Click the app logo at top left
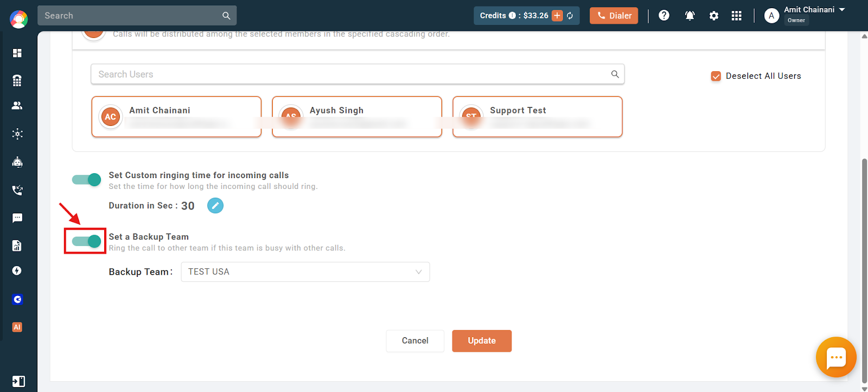868x392 pixels. coord(18,20)
